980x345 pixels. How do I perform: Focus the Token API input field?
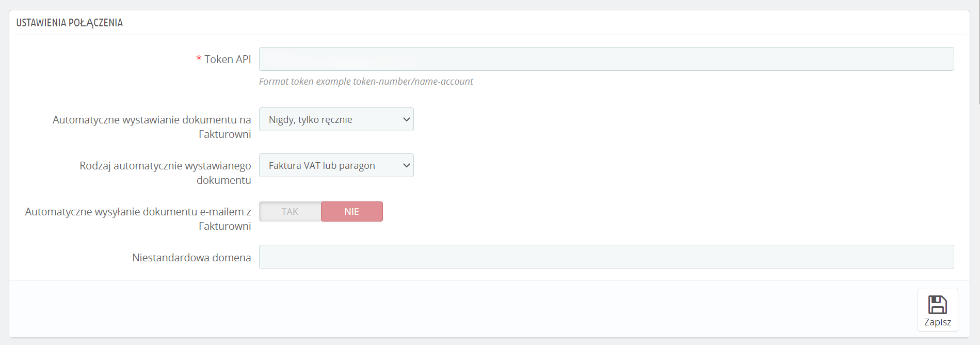[606, 59]
